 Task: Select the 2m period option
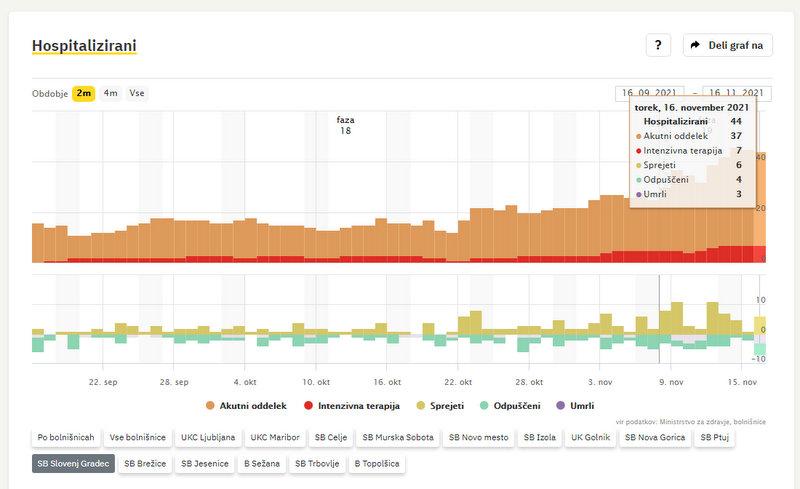83,93
